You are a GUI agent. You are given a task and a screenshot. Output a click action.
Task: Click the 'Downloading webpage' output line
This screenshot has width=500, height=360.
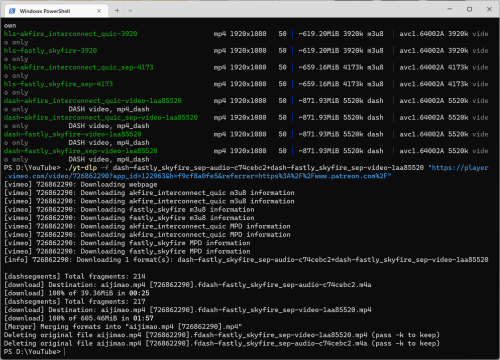pos(81,184)
